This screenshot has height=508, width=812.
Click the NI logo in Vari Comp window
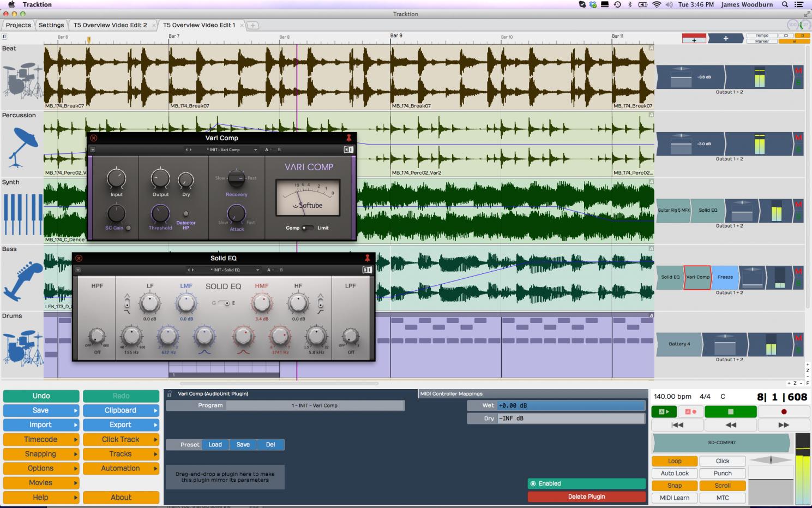coord(348,150)
